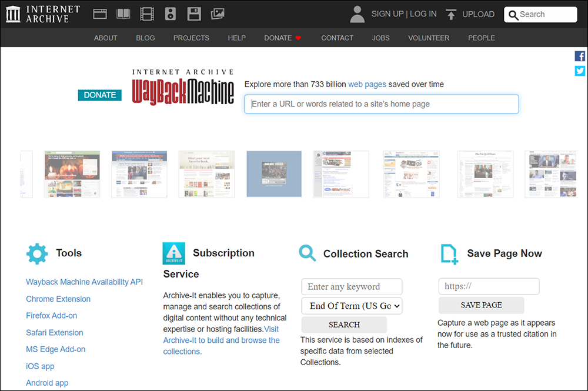Open the MS Edge Add-on link
The height and width of the screenshot is (391, 588).
(x=55, y=349)
